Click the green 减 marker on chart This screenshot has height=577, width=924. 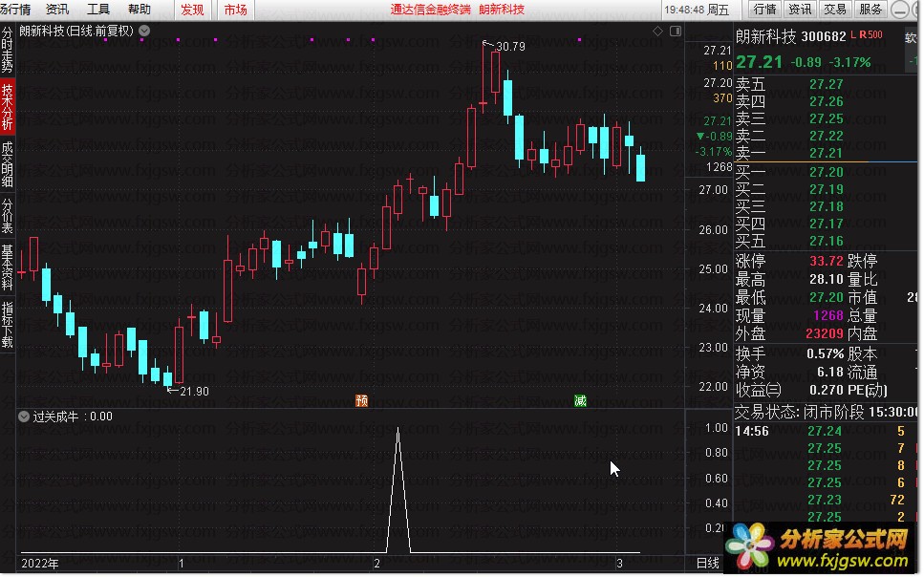[580, 401]
